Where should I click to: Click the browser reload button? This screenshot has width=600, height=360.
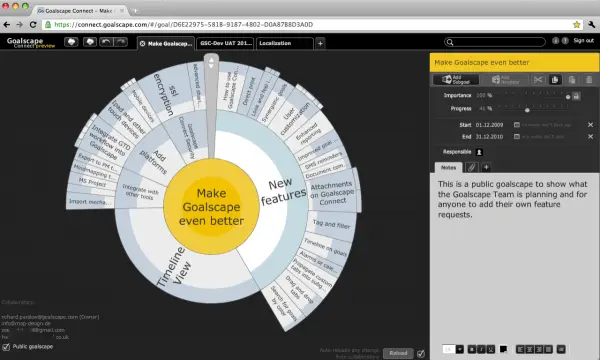pyautogui.click(x=33, y=25)
